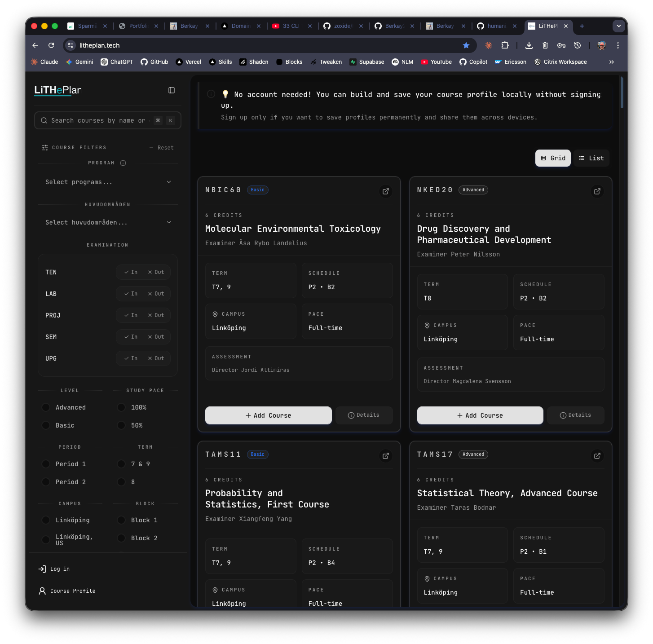653x644 pixels.
Task: Select the Advanced level radio button
Action: [x=45, y=407]
